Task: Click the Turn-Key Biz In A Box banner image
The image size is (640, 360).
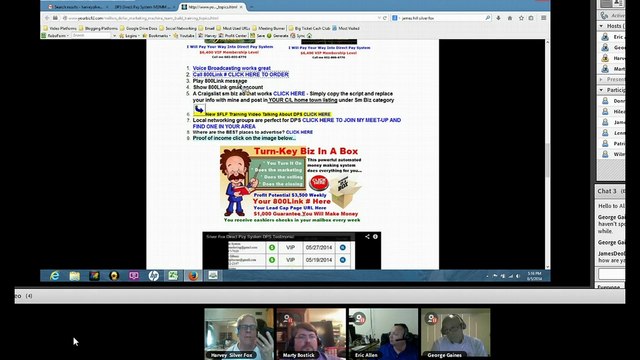Action: [291, 184]
